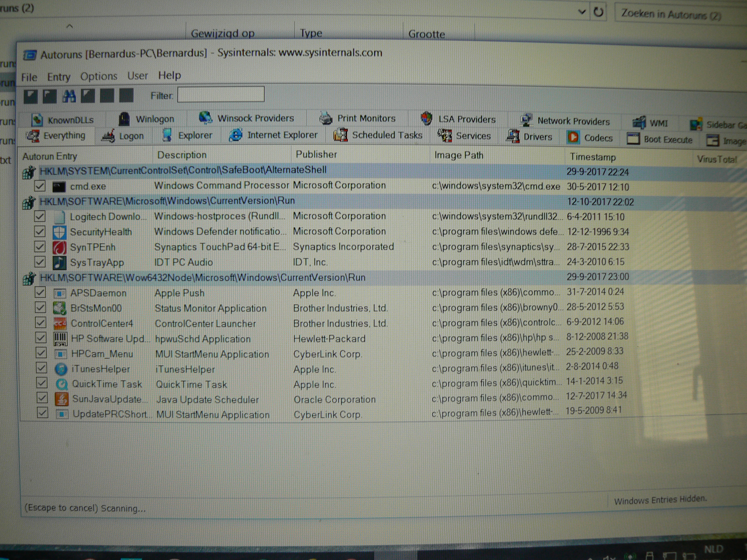Click the first Autoruns toolbar icon

click(x=31, y=97)
